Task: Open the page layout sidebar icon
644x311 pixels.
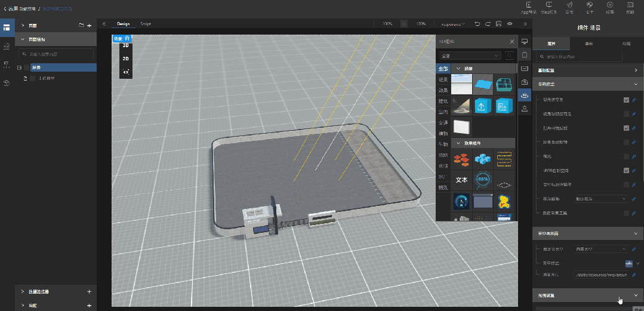Action: [7, 28]
